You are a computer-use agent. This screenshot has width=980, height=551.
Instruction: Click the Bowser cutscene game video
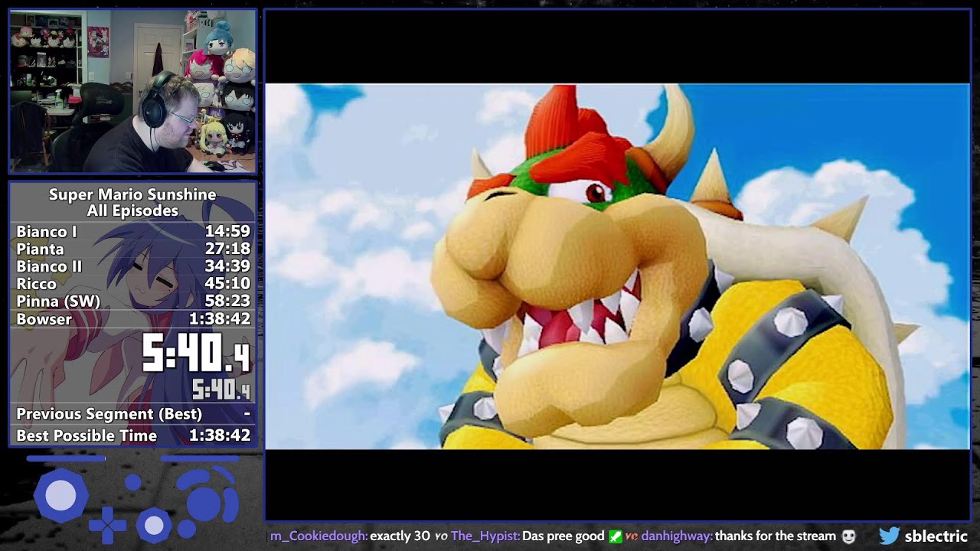(617, 266)
